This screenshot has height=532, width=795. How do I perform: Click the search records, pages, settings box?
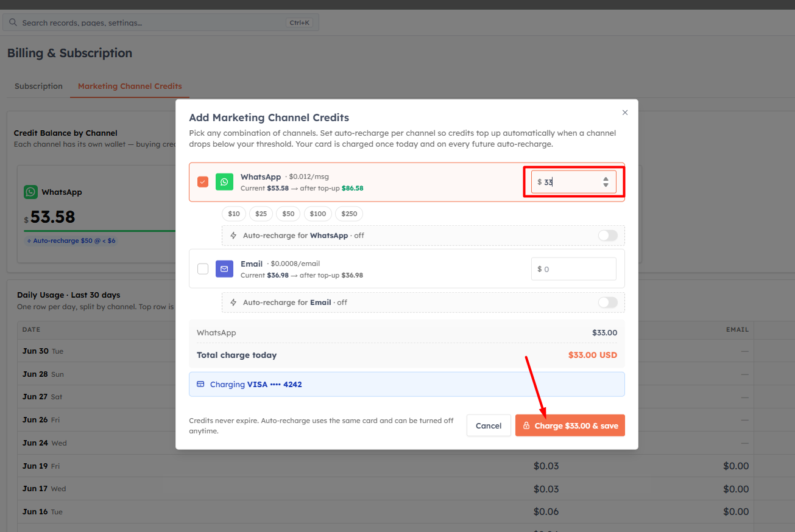pyautogui.click(x=161, y=23)
